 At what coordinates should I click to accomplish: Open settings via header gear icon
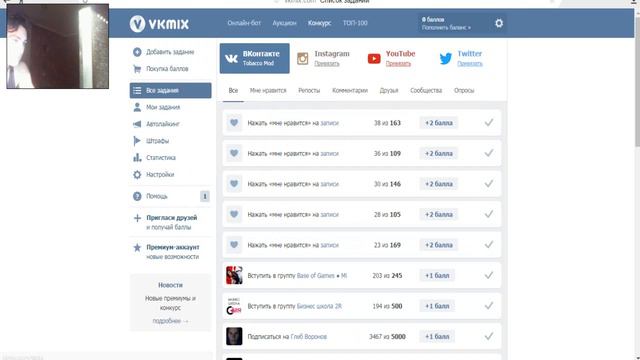point(499,23)
